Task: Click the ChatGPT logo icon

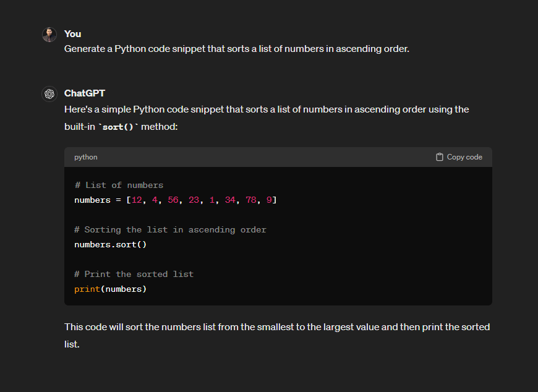Action: coord(49,93)
